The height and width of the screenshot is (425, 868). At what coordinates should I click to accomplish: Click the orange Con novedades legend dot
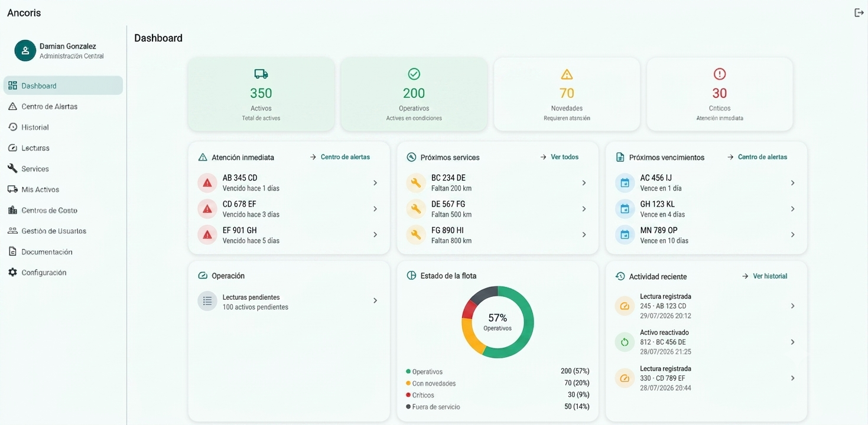tap(408, 383)
